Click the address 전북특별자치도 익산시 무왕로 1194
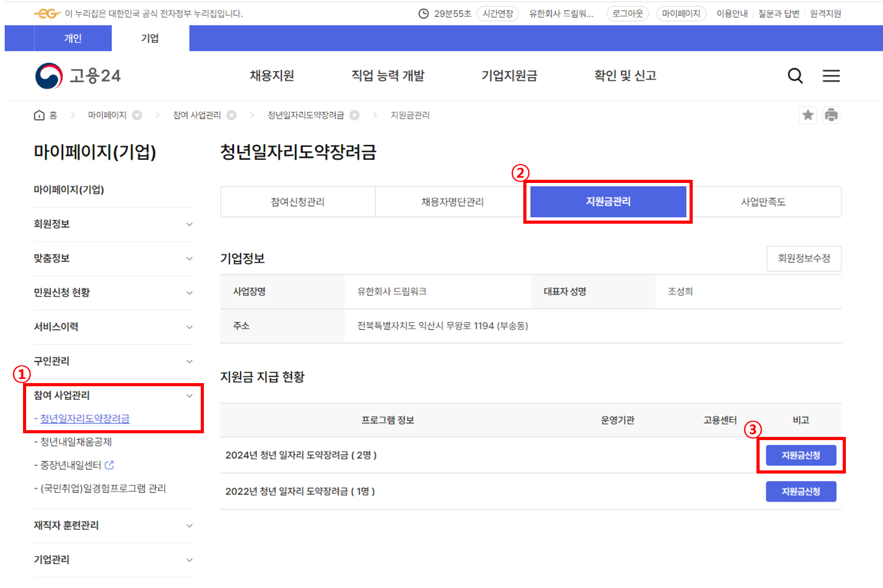The image size is (883, 588). coord(443,326)
